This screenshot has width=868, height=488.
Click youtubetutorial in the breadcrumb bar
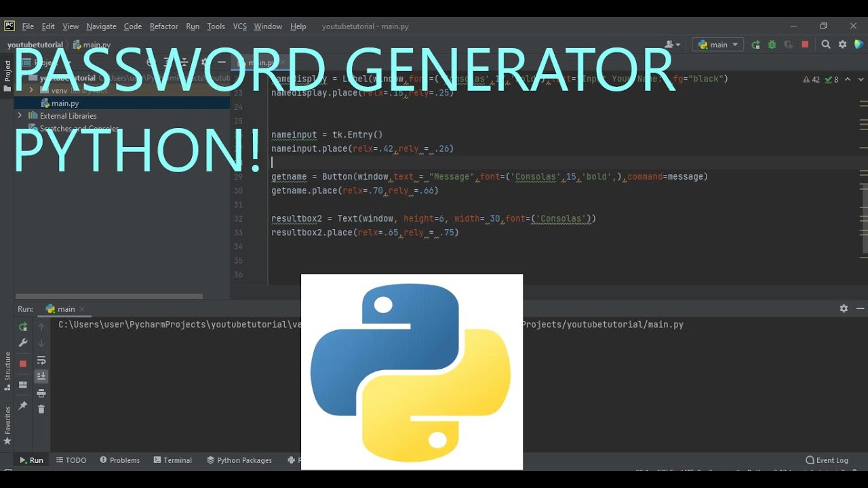click(35, 45)
